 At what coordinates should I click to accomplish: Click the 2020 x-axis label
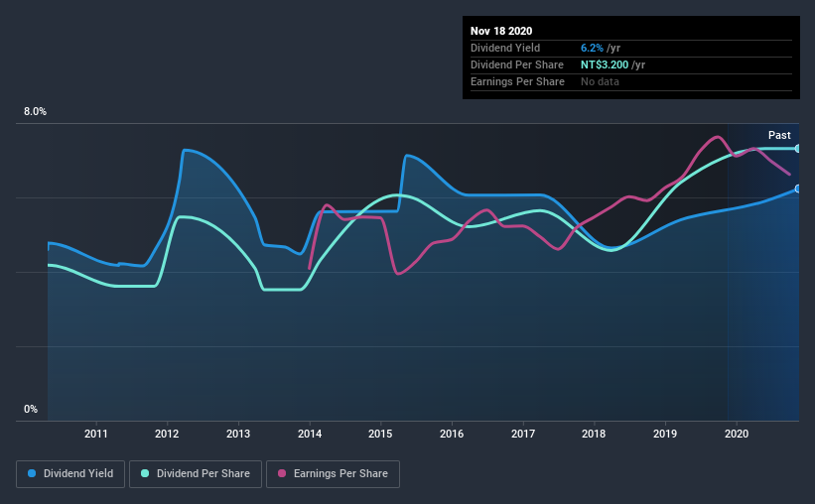click(x=737, y=434)
